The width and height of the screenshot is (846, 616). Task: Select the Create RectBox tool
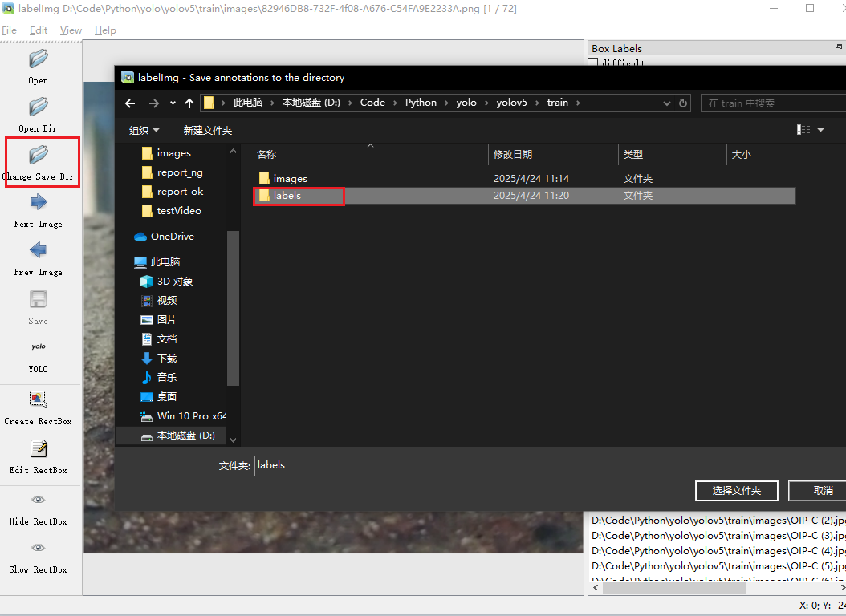click(x=39, y=399)
